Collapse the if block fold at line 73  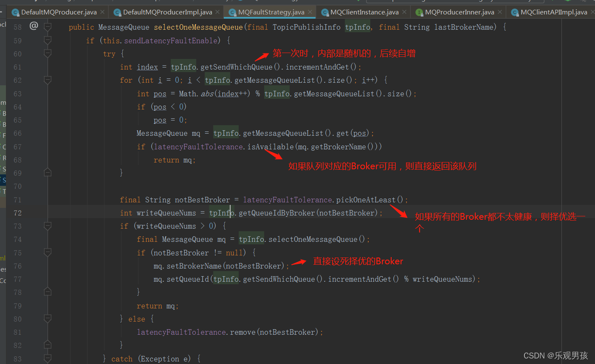point(48,226)
